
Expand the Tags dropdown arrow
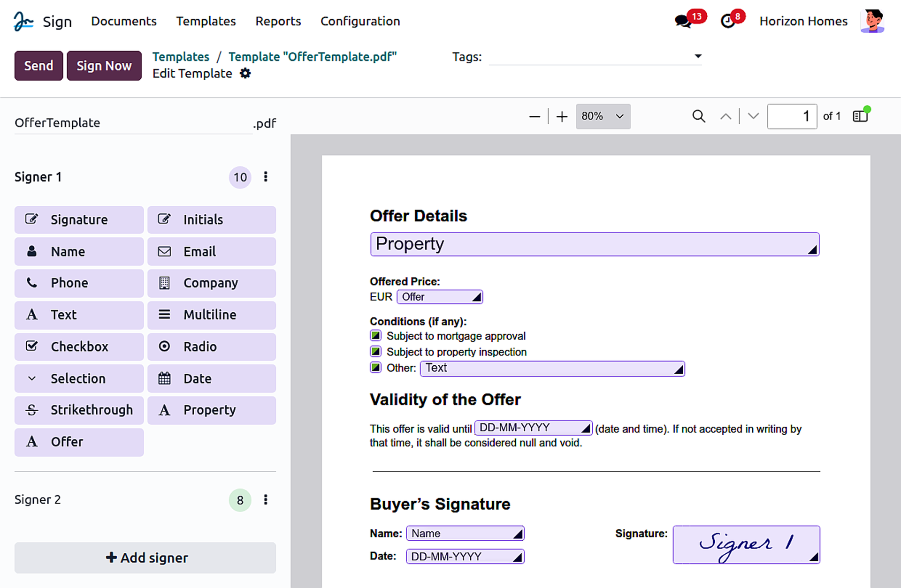click(698, 56)
